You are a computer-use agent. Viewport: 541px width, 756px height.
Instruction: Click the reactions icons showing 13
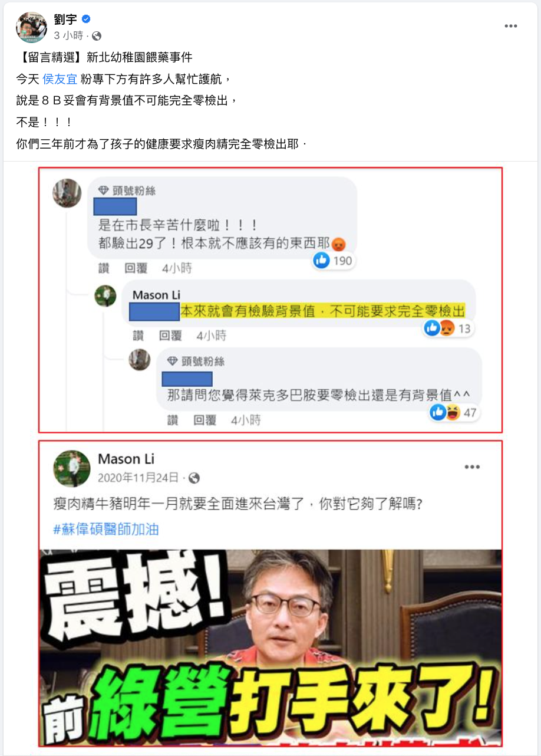coord(440,328)
